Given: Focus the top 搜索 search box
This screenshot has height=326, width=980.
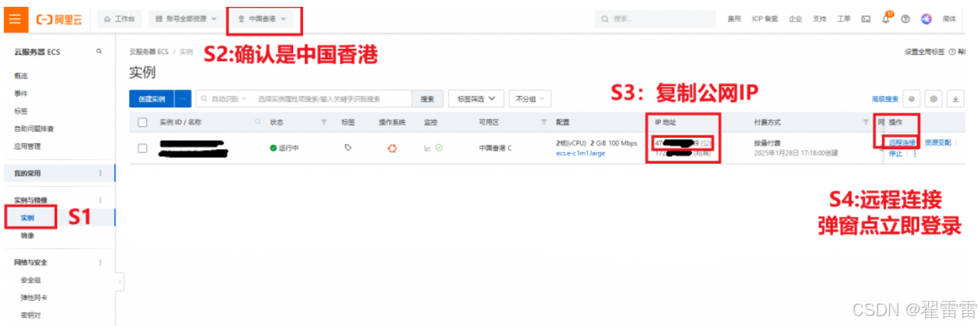Looking at the screenshot, I should click(655, 18).
